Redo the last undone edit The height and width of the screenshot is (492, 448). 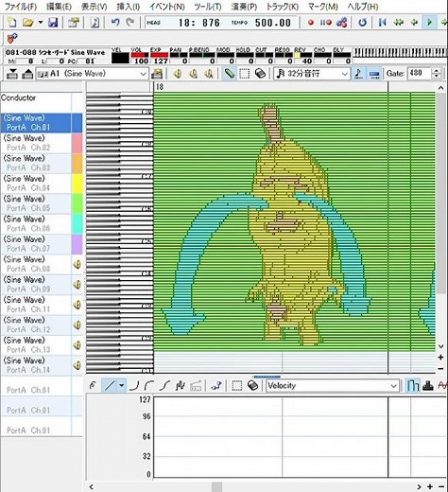click(x=130, y=23)
